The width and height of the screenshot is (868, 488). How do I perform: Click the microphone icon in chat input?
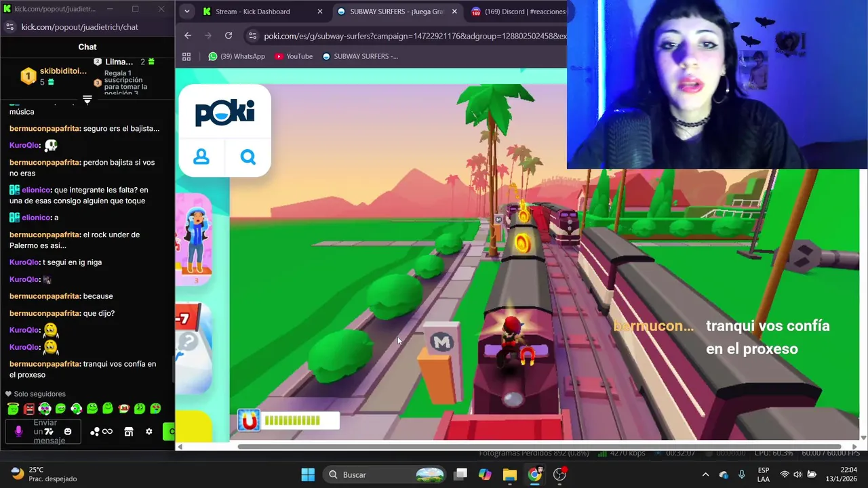coord(19,431)
